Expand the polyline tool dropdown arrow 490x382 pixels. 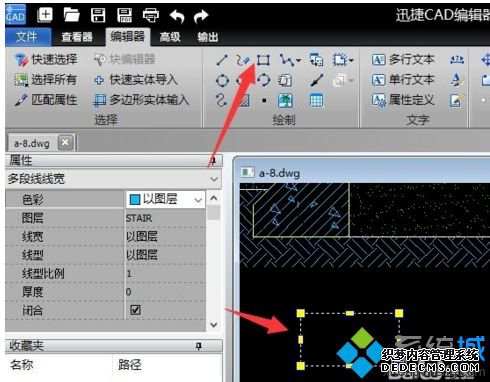click(x=298, y=60)
